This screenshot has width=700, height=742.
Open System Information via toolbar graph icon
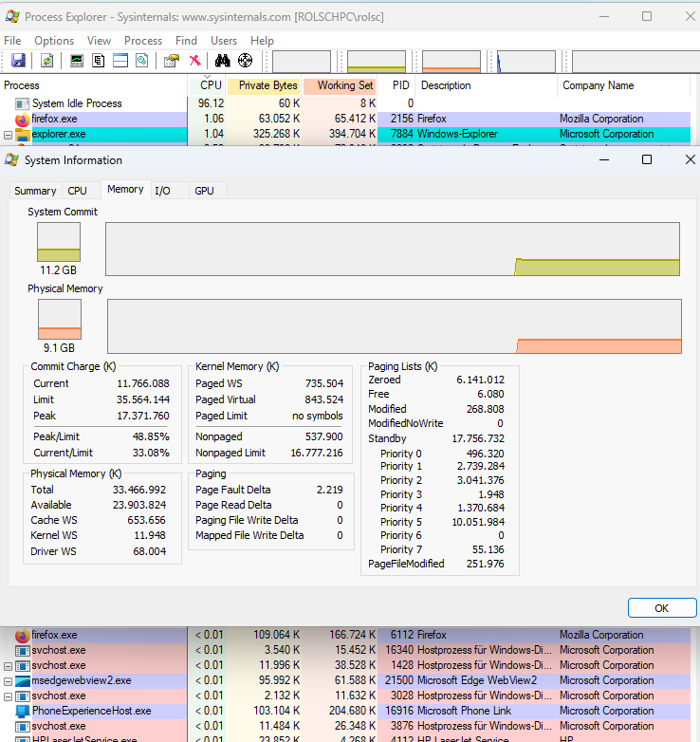(x=77, y=61)
